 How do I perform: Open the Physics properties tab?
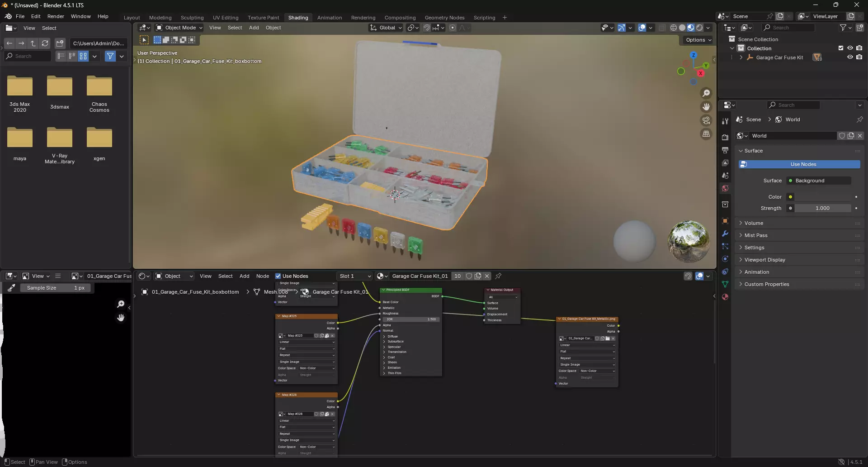[x=725, y=259]
